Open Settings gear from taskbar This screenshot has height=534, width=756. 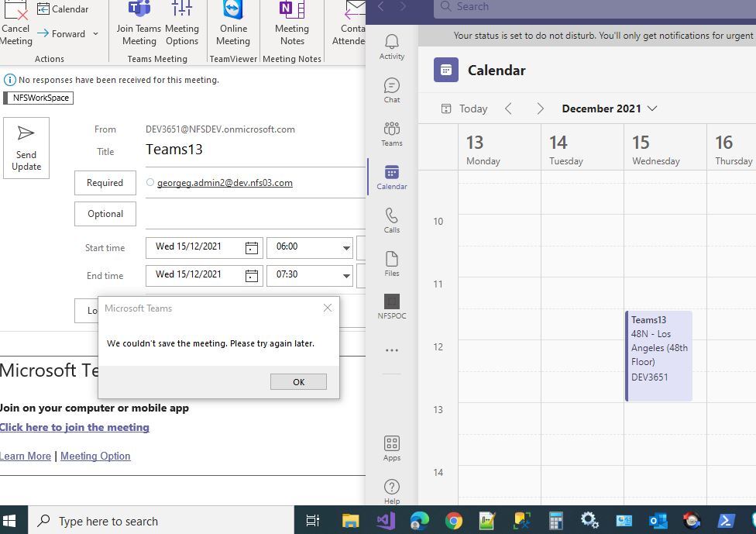pos(589,521)
